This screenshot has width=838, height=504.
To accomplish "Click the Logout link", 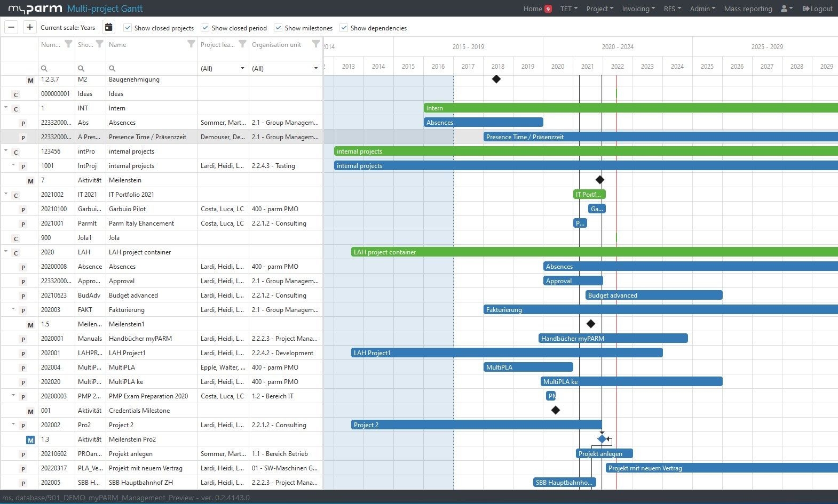I will [x=817, y=9].
